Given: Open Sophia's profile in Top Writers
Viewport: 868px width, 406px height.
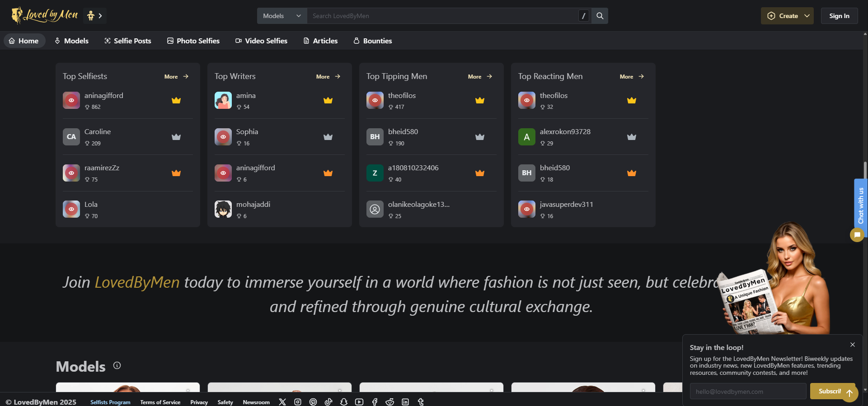Looking at the screenshot, I should (247, 132).
